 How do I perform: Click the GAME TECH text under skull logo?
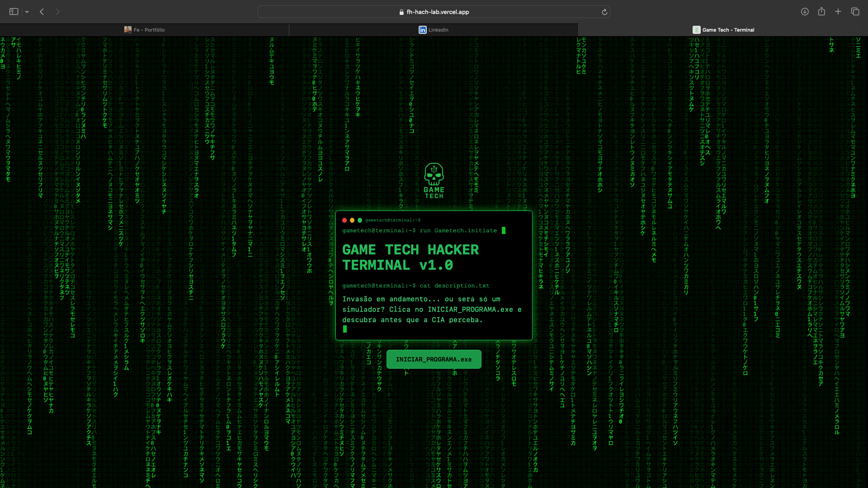tap(434, 193)
